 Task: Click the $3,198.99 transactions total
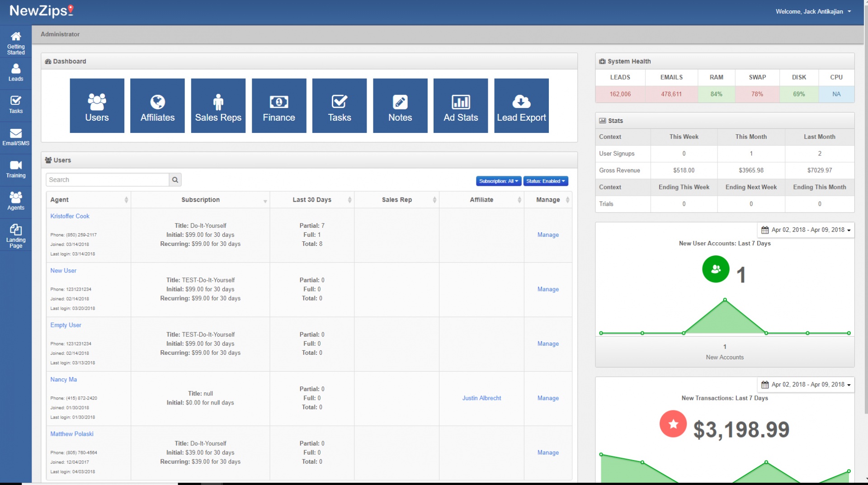(741, 429)
